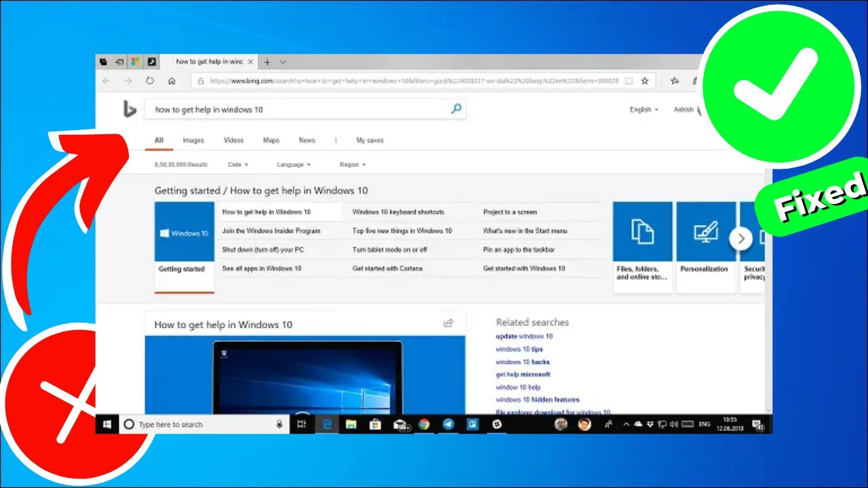Click related search 'get help microsoft'
The width and height of the screenshot is (868, 488).
coord(523,374)
